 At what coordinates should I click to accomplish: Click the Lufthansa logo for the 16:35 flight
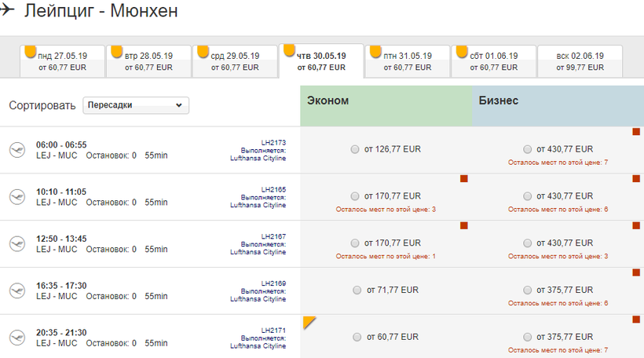(x=16, y=290)
